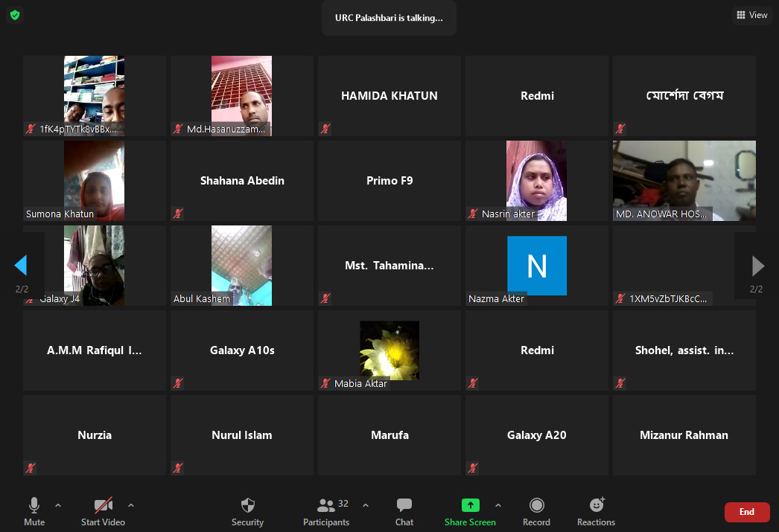
Task: Expand audio options arrow beside Mute
Action: coord(58,505)
